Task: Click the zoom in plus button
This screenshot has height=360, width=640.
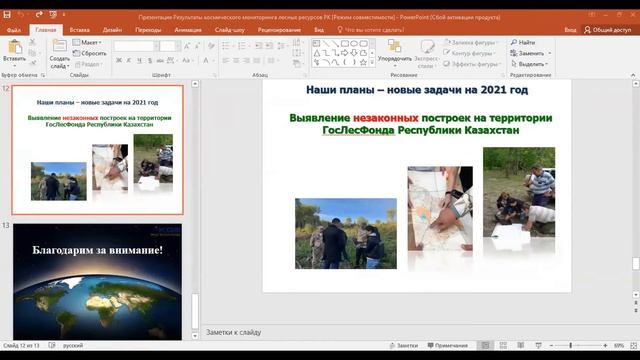Action: (605, 345)
